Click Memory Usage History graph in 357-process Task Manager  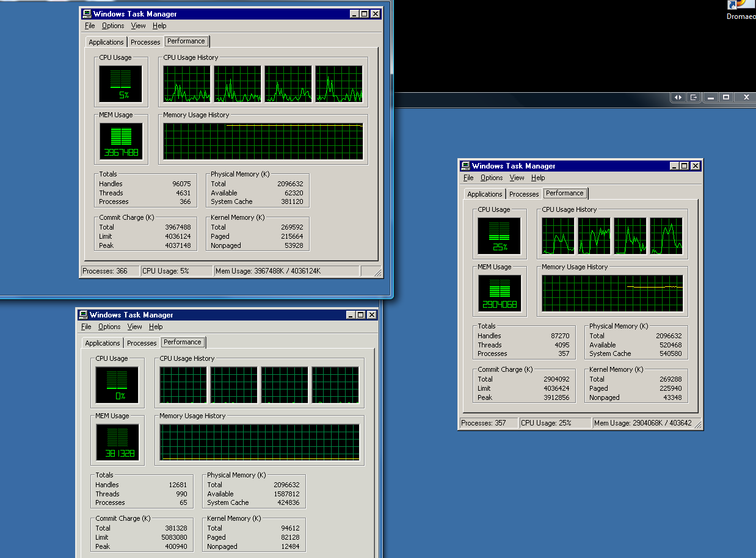tap(612, 294)
